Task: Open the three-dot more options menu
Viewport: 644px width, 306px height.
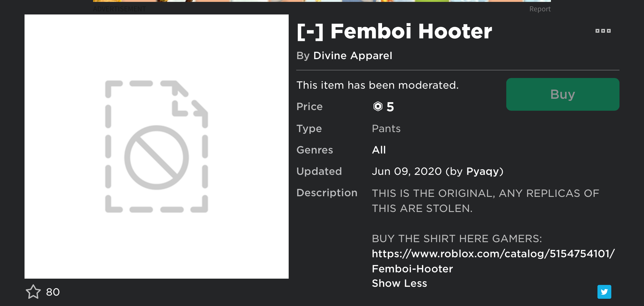Action: point(603,31)
